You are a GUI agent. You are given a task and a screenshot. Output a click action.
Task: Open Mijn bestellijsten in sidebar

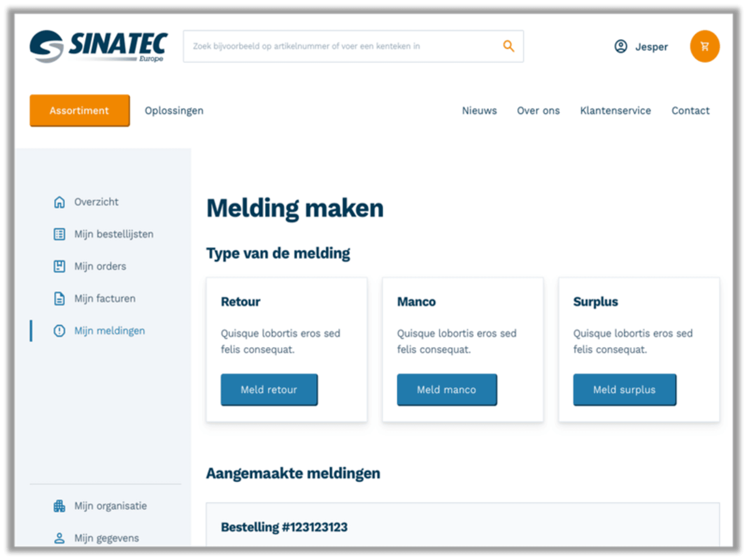point(114,234)
